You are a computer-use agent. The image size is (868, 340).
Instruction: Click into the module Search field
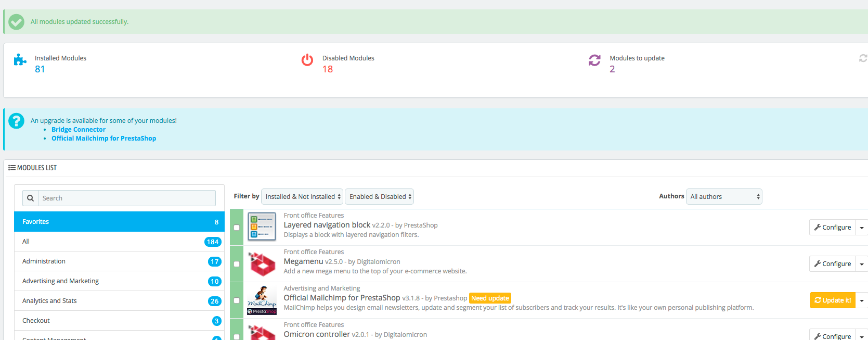point(127,198)
